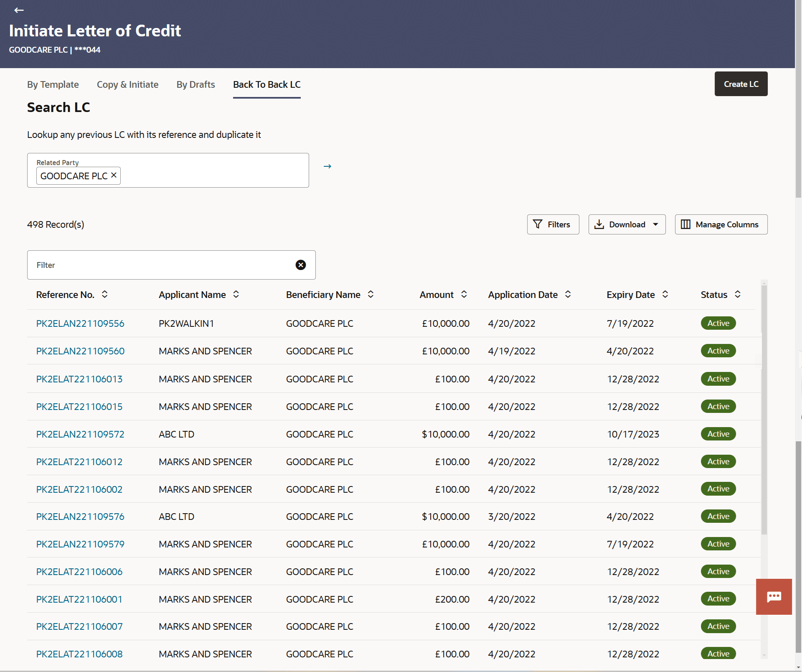Screen dimensions: 802x672
Task: Remove GOODCARE PLC related party chip
Action: [x=114, y=176]
